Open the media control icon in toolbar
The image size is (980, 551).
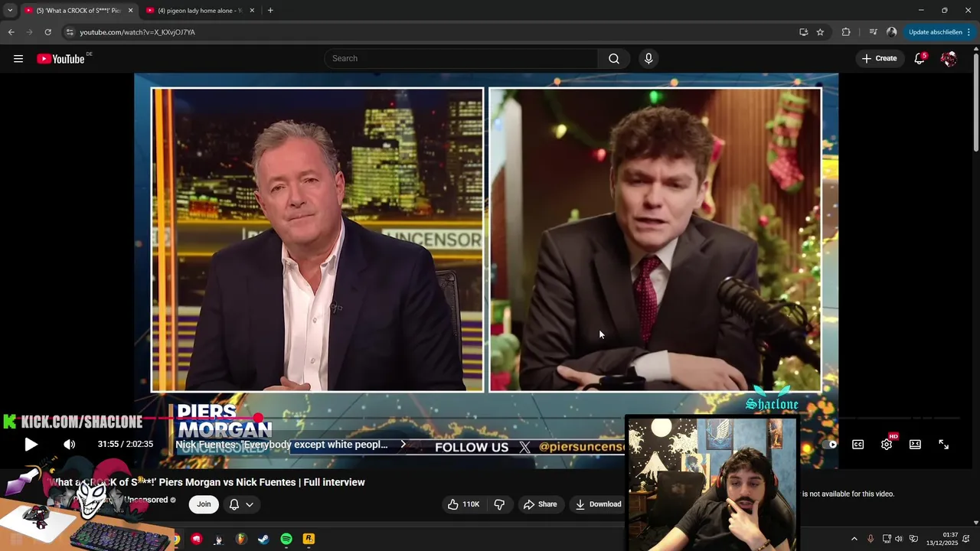coord(873,32)
